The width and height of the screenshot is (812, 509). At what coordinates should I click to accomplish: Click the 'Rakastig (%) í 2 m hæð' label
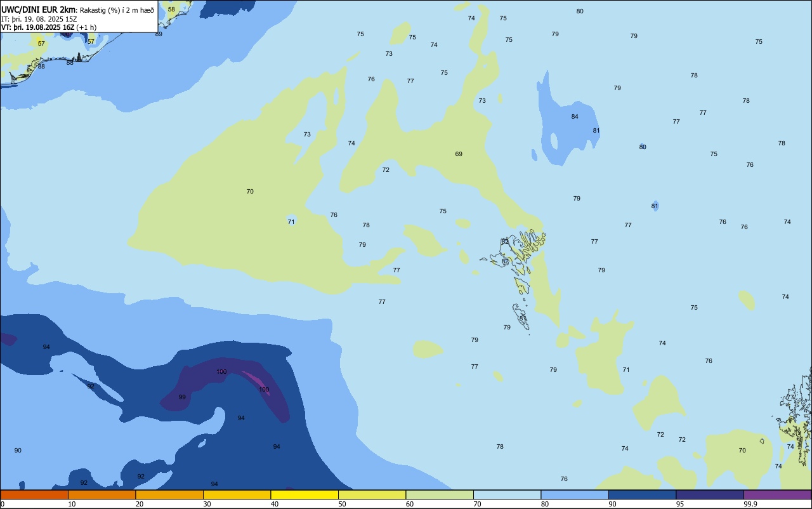117,10
